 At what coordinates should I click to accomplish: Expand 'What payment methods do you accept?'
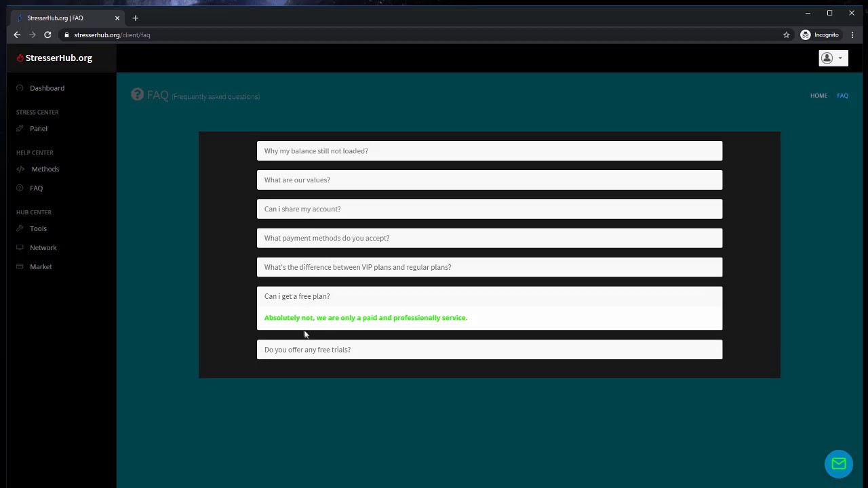click(490, 239)
